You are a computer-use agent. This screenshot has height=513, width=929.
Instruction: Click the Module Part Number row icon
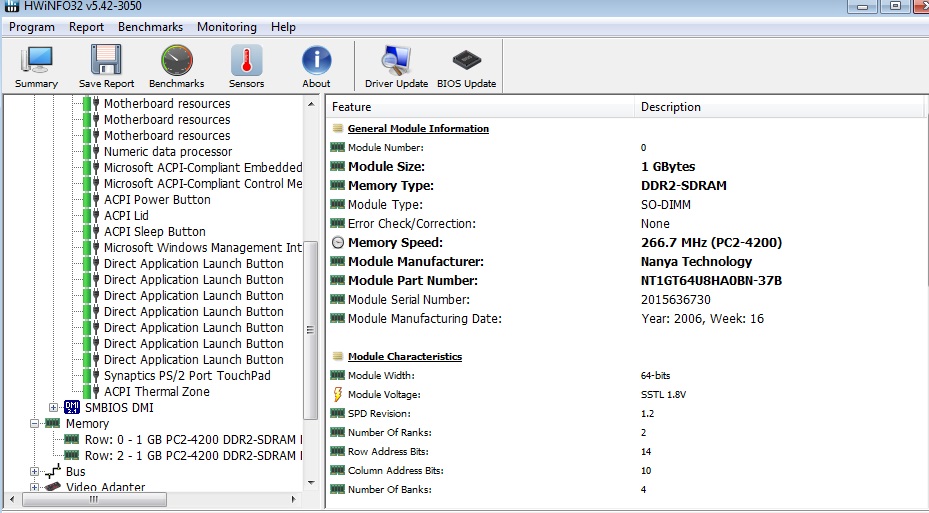tap(338, 280)
